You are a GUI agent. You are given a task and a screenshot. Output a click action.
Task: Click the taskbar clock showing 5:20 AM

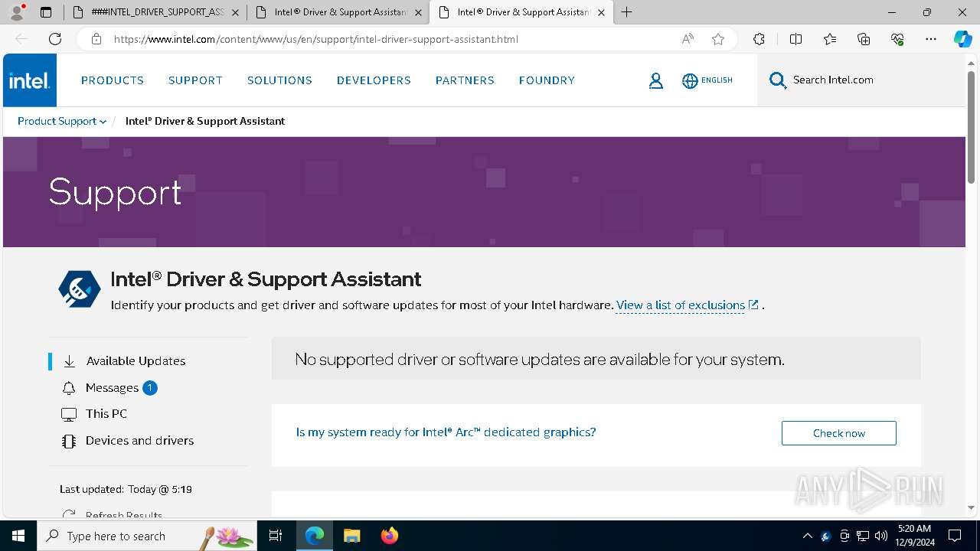coord(914,536)
